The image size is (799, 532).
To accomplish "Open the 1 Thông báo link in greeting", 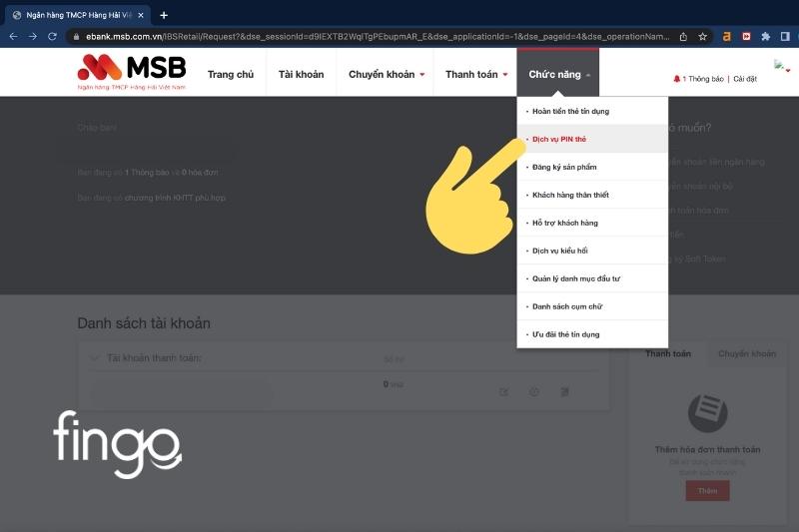I will [147, 173].
